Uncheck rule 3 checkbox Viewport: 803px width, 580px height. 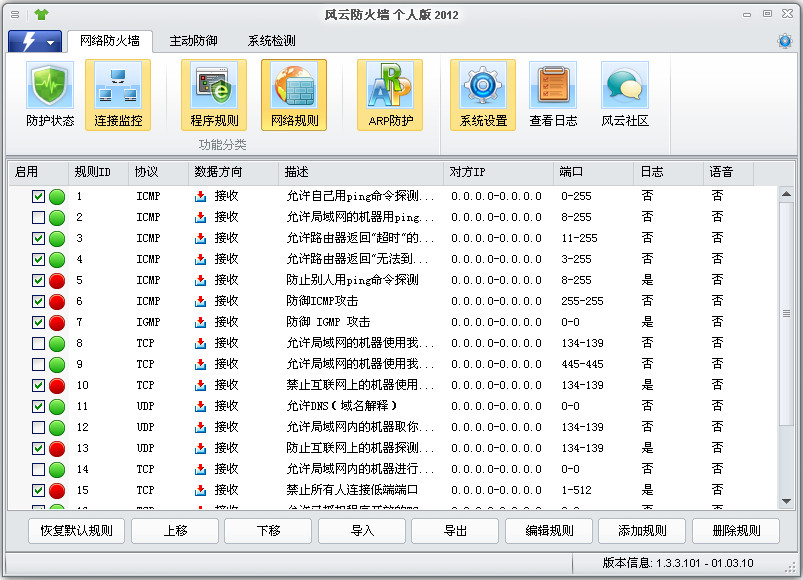[x=38, y=239]
